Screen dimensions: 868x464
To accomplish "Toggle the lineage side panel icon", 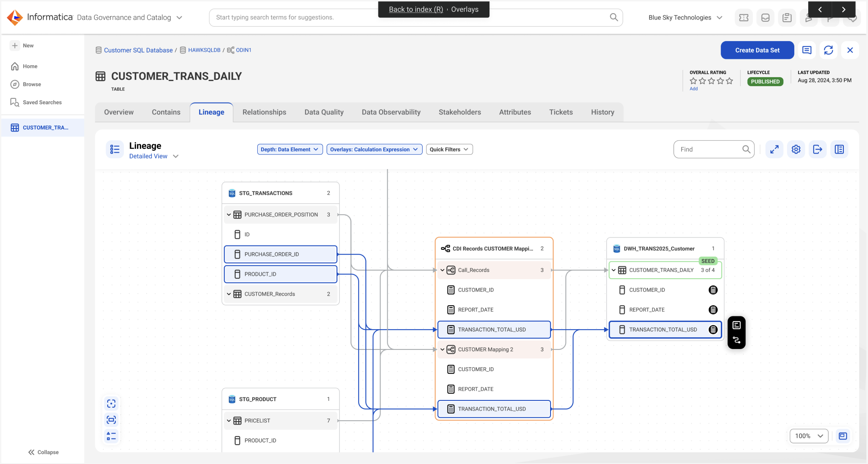I will tap(839, 149).
